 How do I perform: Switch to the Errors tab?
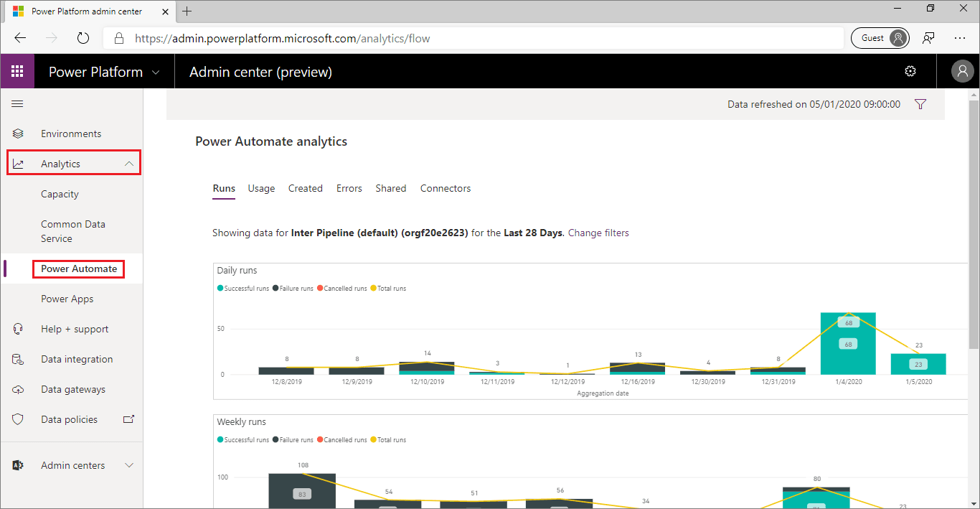click(349, 189)
